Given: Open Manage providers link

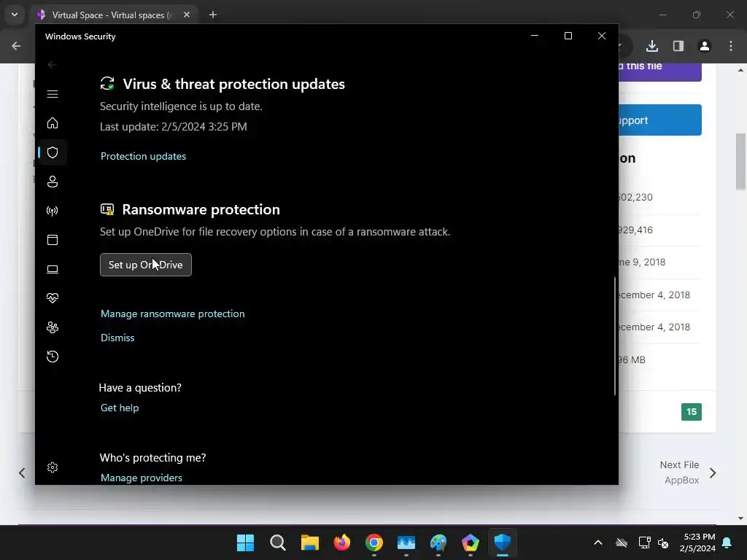Looking at the screenshot, I should tap(142, 478).
